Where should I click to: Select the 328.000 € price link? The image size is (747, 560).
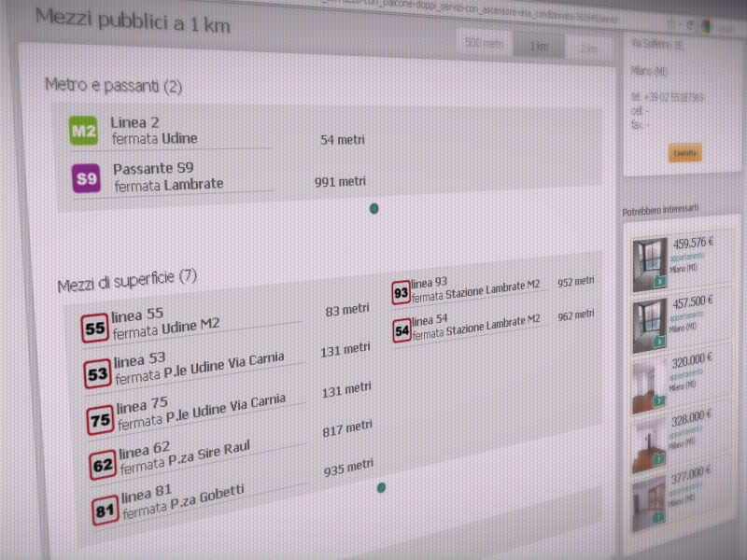click(691, 419)
